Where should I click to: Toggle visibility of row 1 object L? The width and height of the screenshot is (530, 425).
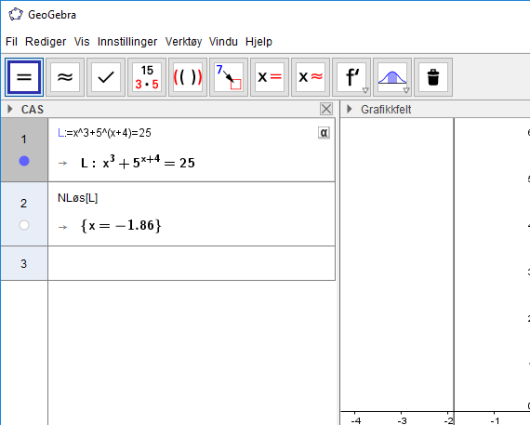point(24,161)
